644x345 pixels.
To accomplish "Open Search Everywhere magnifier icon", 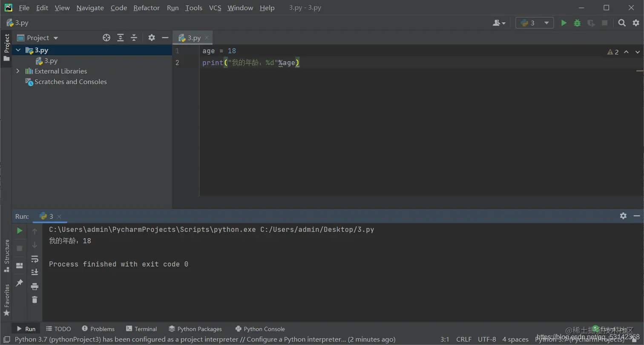I will tap(622, 23).
